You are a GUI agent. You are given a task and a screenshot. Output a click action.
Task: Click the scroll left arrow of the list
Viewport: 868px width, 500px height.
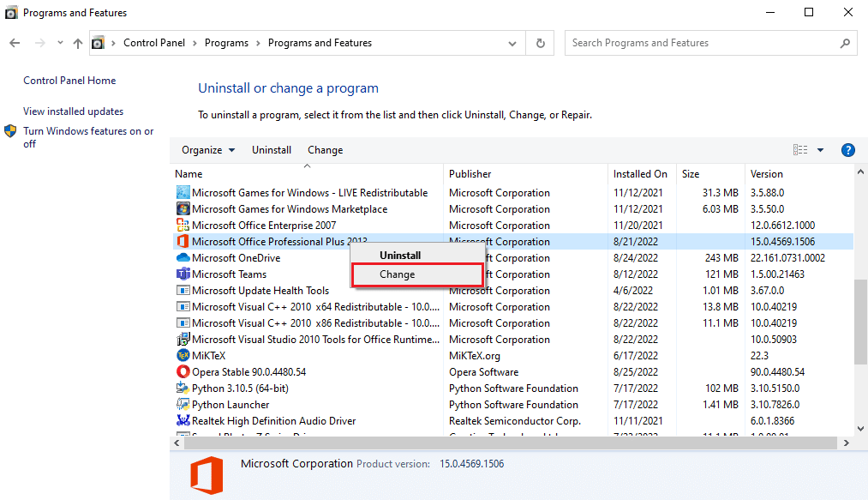click(177, 443)
